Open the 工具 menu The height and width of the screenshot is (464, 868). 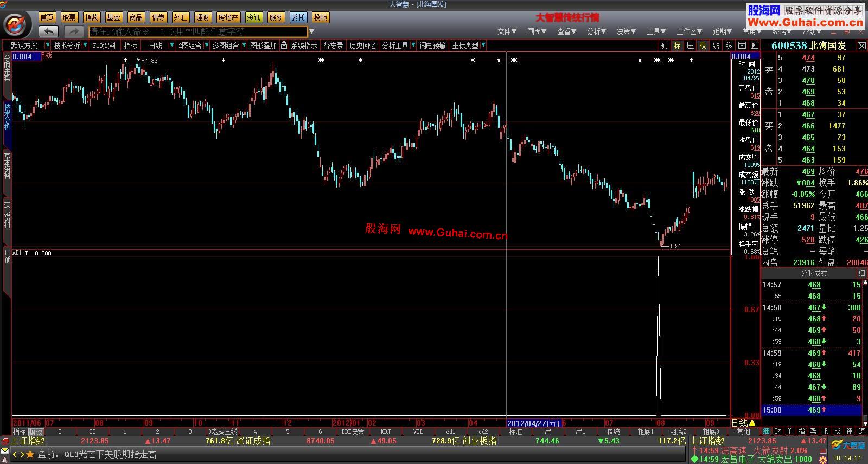[656, 31]
